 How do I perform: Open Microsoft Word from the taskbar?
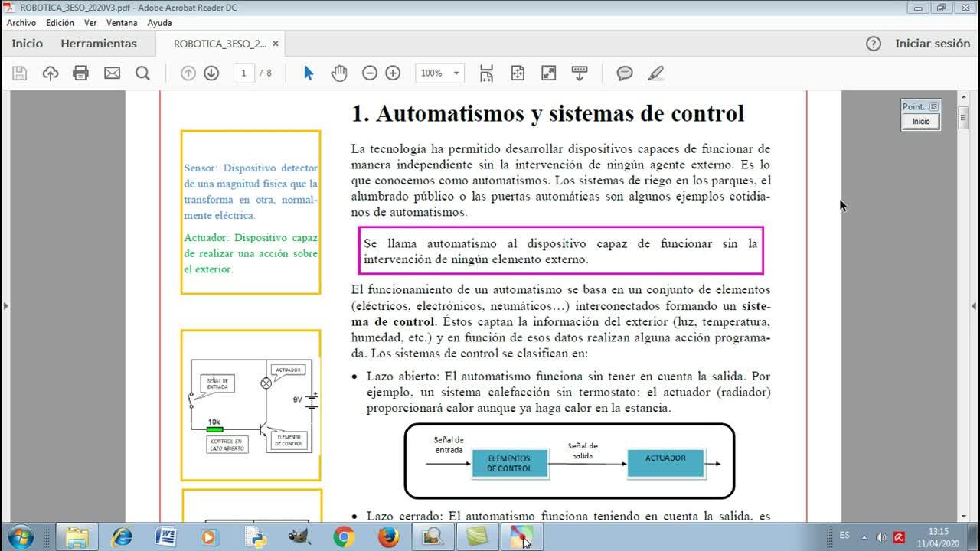point(165,537)
